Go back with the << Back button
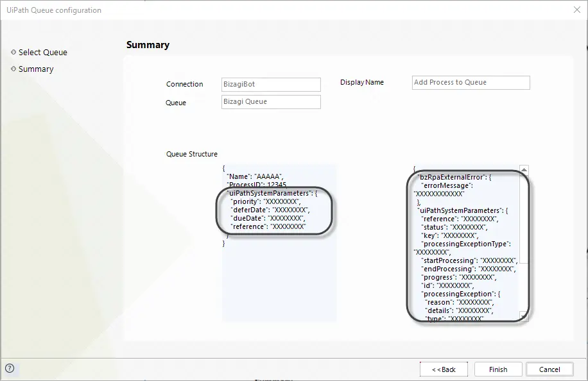 [x=444, y=369]
